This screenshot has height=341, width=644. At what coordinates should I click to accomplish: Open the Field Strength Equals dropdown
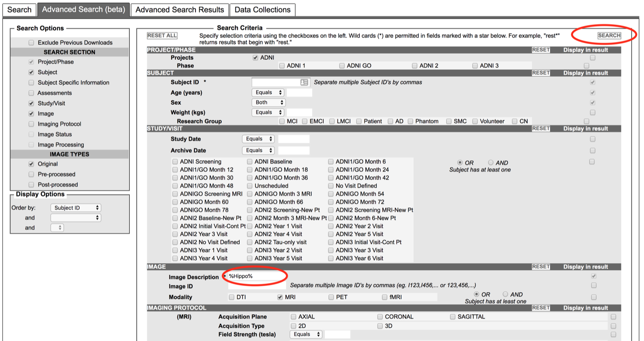coord(306,334)
